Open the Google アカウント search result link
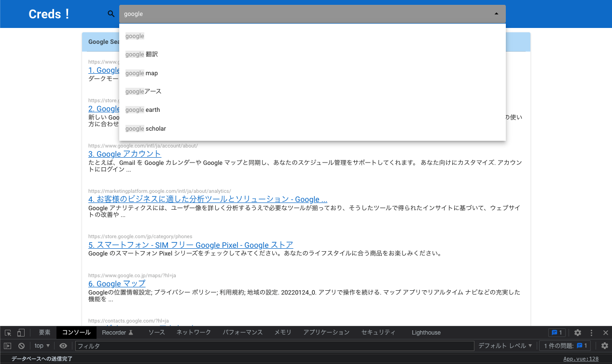The width and height of the screenshot is (612, 364). coord(125,153)
